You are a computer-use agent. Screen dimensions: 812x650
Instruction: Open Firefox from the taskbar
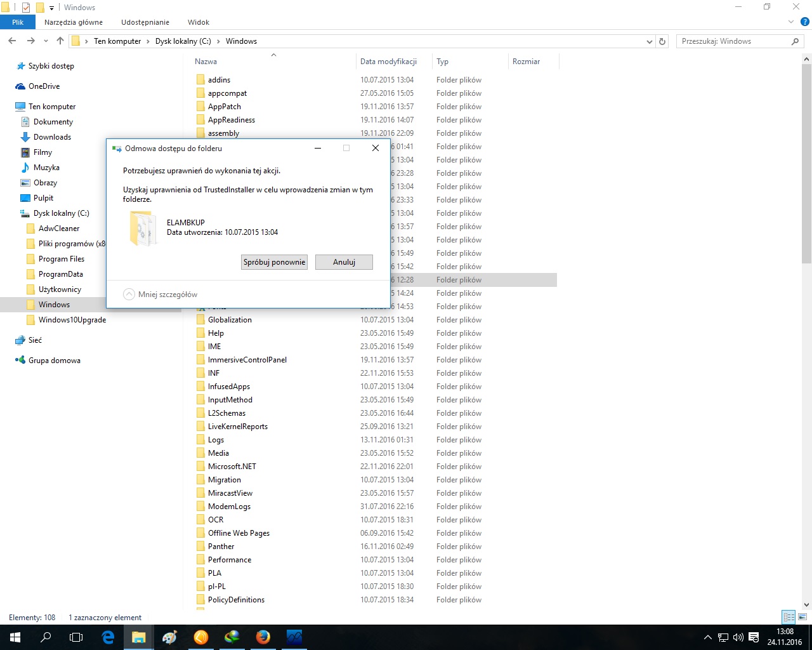point(263,637)
